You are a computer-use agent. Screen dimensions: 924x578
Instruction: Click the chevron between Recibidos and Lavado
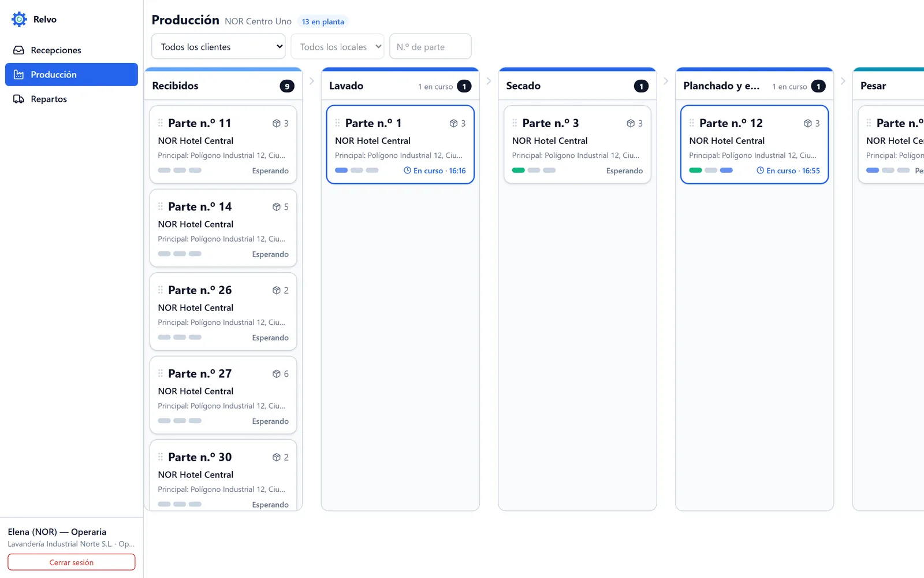pyautogui.click(x=312, y=81)
